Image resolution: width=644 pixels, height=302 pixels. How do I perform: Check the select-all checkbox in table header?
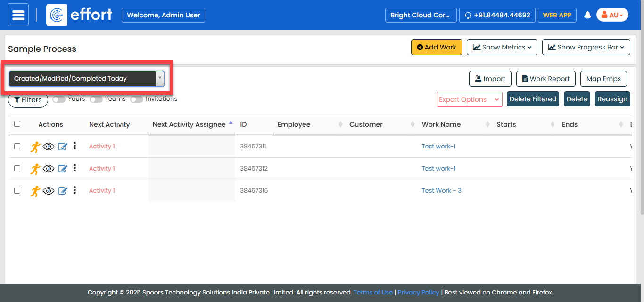17,124
